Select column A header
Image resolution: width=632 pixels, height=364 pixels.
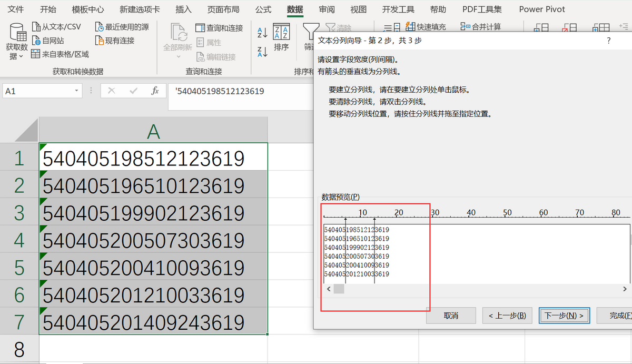point(153,130)
